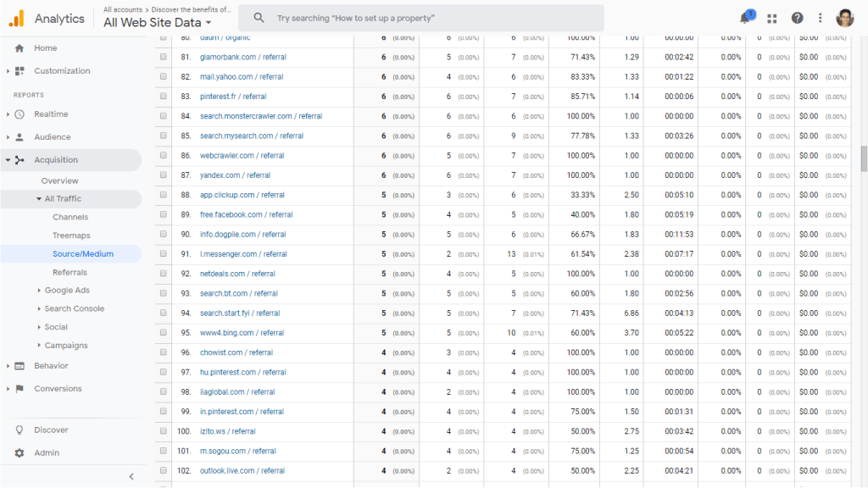The width and height of the screenshot is (868, 488).
Task: Open the Referrals report
Action: [70, 272]
